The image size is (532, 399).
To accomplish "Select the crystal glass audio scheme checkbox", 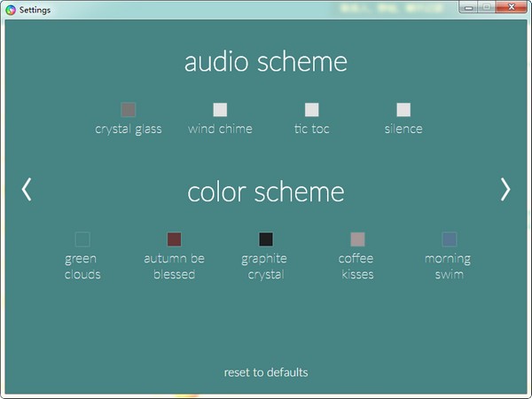I will 128,110.
